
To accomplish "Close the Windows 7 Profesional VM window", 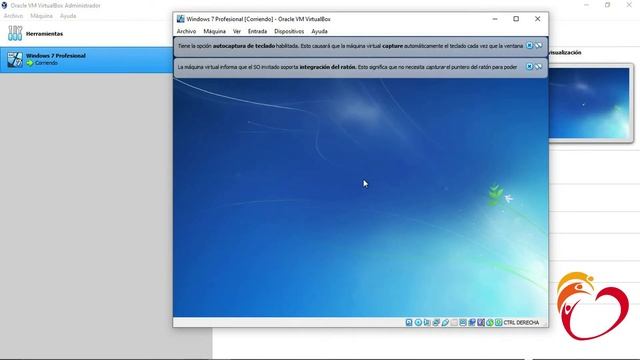I will [538, 19].
